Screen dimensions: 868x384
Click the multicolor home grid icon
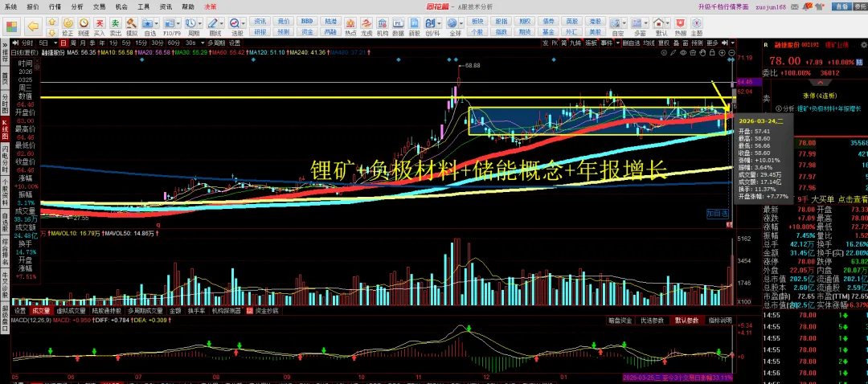point(11,26)
